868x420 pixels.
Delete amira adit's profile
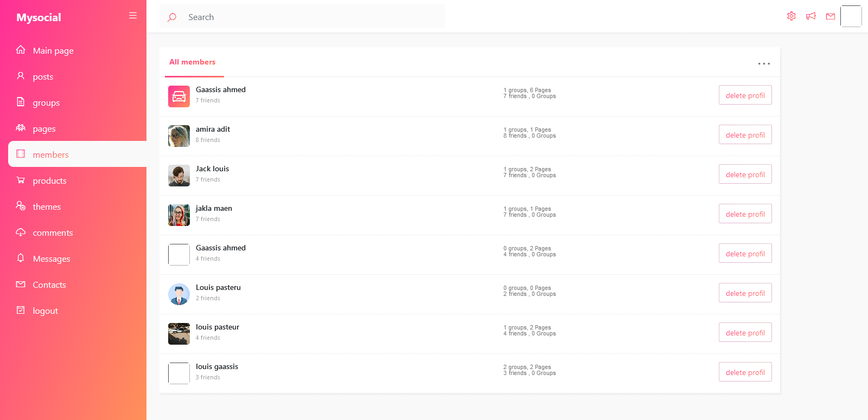click(745, 135)
